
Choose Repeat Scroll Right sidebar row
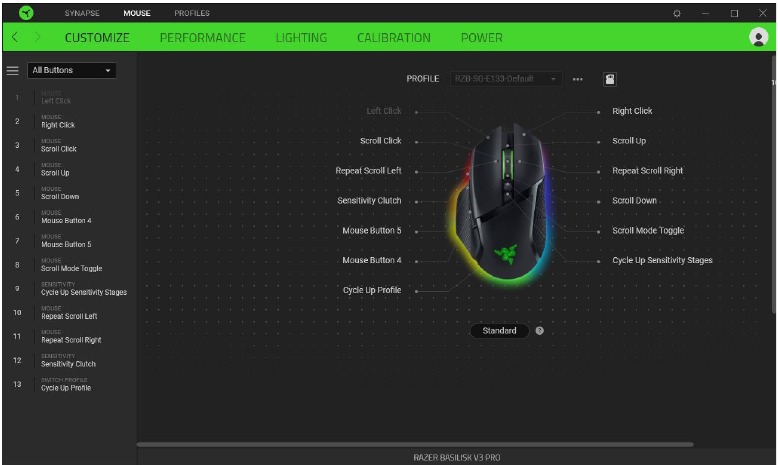pyautogui.click(x=69, y=336)
